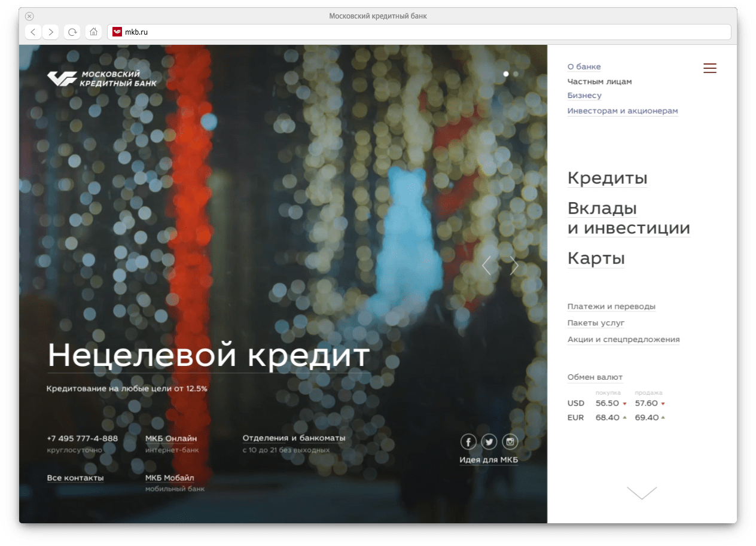Go forward with browser forward button
This screenshot has width=756, height=546.
coord(51,32)
